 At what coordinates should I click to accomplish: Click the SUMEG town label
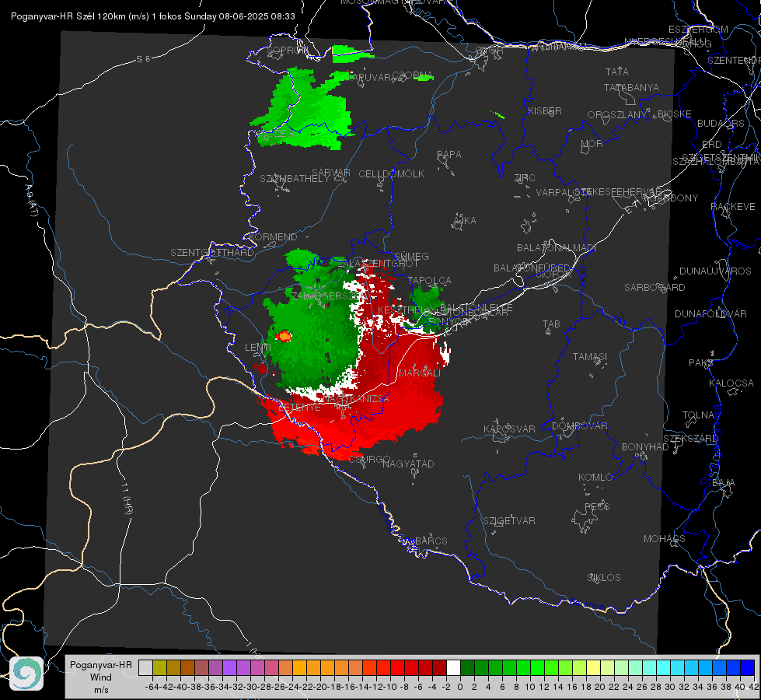[411, 256]
